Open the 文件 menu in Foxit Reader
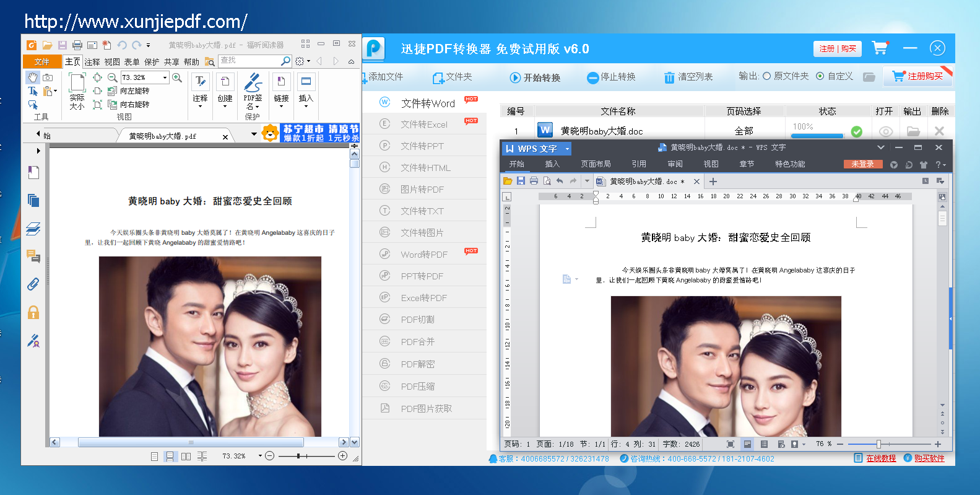This screenshot has width=980, height=495. point(42,61)
